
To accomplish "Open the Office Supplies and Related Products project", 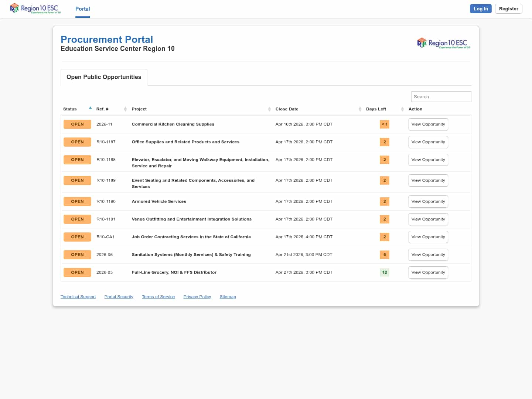I will tap(185, 142).
